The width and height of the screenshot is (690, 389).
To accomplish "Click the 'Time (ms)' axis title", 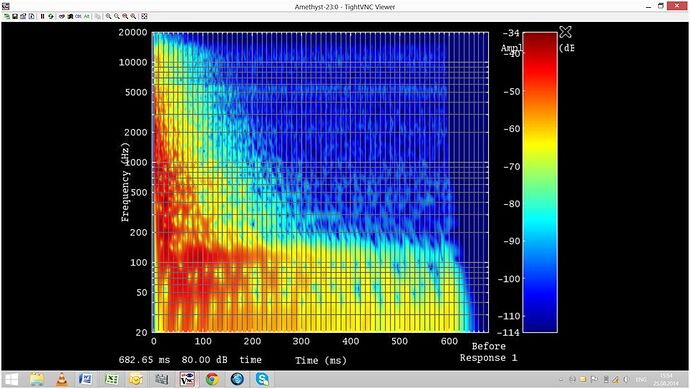I will [321, 360].
